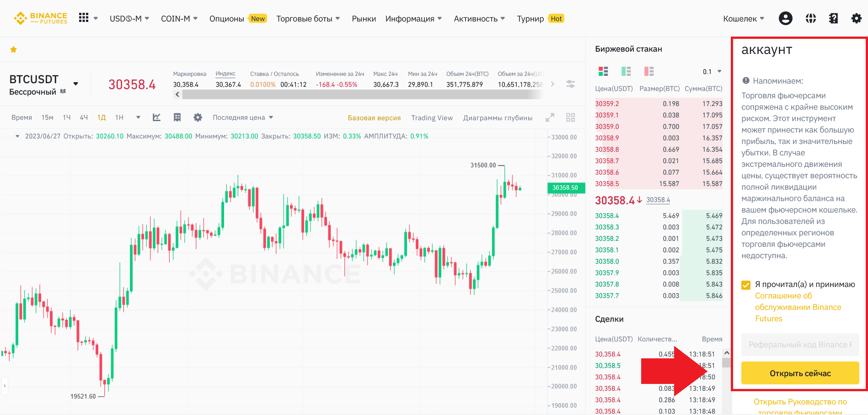Click the globe language icon

click(x=810, y=18)
